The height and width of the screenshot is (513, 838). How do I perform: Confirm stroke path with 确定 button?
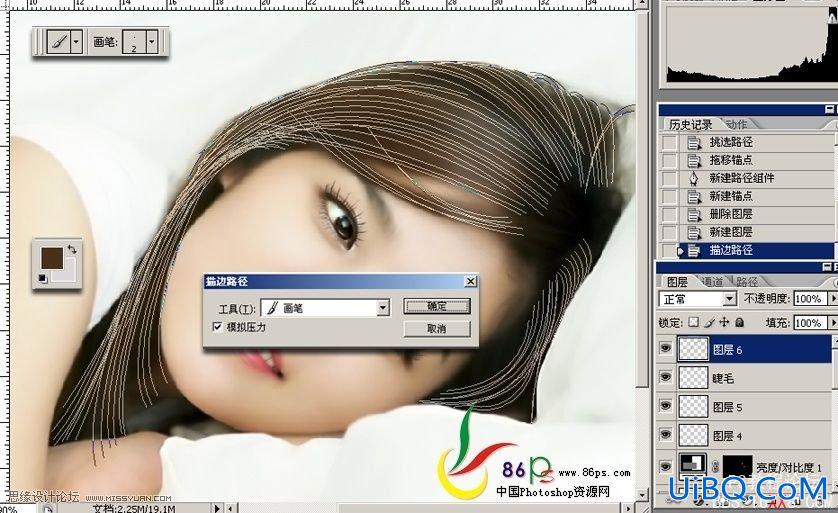[437, 306]
